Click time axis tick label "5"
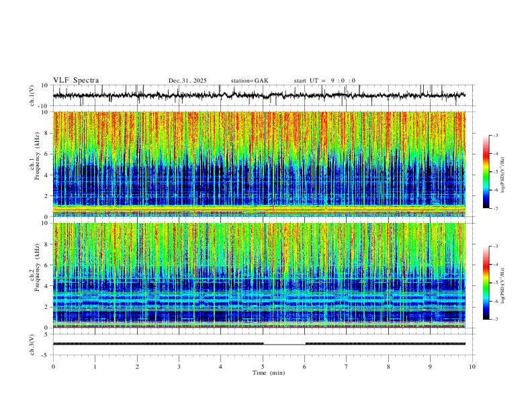Image resolution: width=532 pixels, height=411 pixels. 263,367
